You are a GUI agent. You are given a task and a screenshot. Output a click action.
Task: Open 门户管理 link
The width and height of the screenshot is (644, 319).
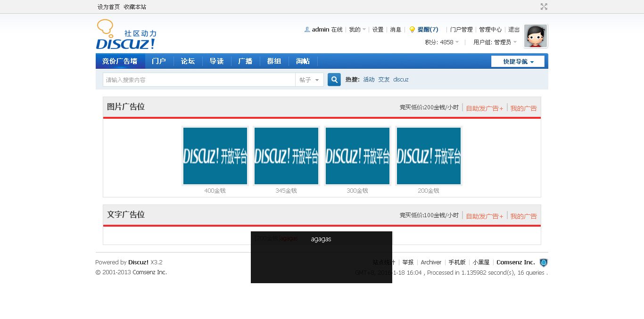pyautogui.click(x=461, y=29)
